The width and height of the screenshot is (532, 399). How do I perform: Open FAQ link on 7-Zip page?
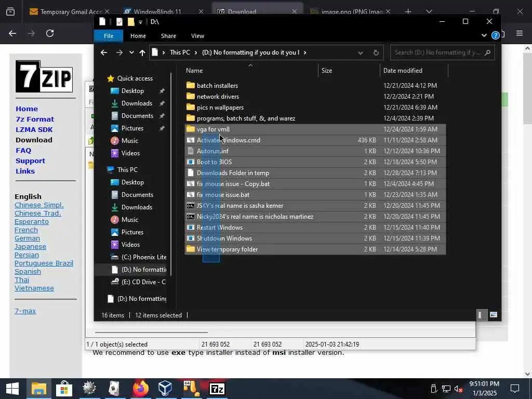pos(23,150)
